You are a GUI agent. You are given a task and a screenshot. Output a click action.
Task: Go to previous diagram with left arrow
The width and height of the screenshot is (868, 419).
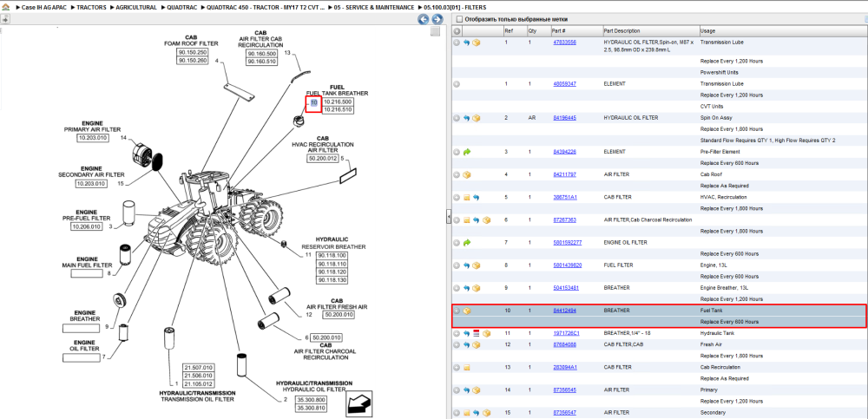pos(423,19)
